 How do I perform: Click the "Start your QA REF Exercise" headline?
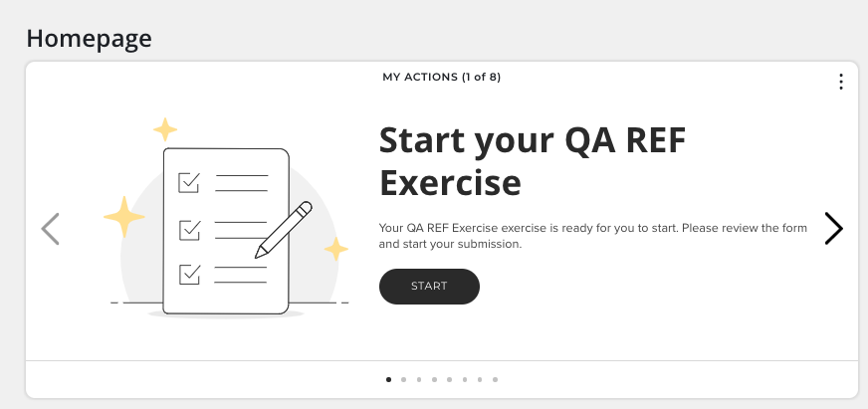533,162
